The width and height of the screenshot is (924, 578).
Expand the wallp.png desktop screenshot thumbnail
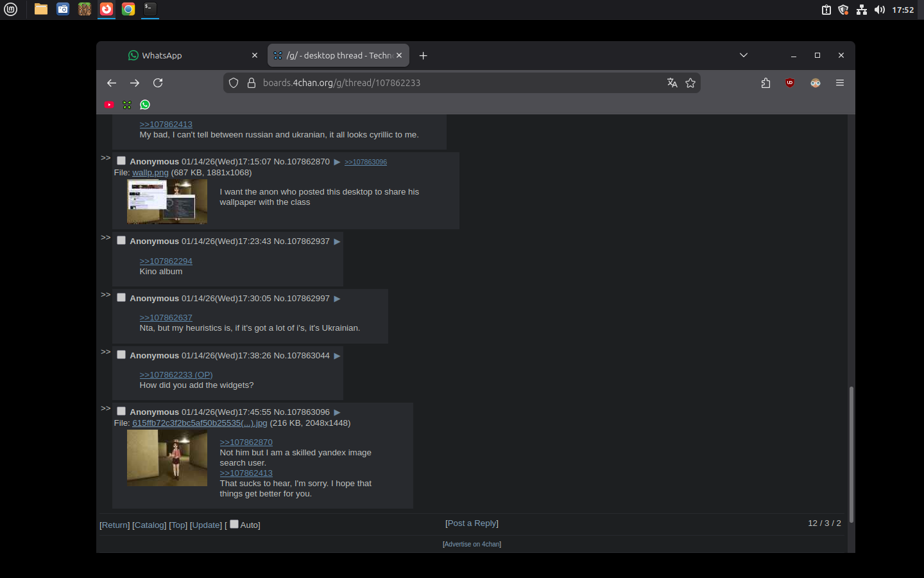[x=167, y=202]
